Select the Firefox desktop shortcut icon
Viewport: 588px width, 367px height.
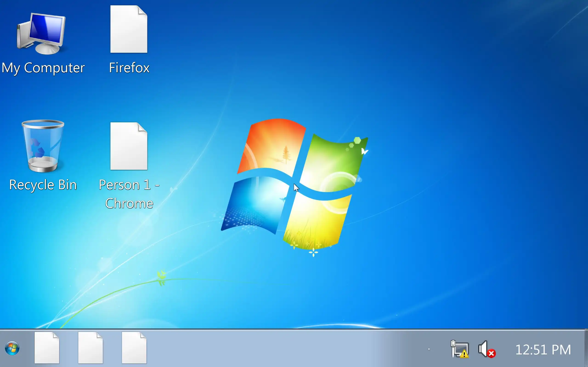point(129,29)
